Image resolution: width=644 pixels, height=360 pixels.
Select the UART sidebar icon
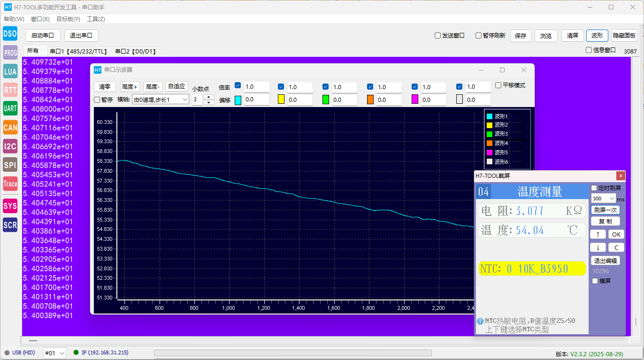10,108
